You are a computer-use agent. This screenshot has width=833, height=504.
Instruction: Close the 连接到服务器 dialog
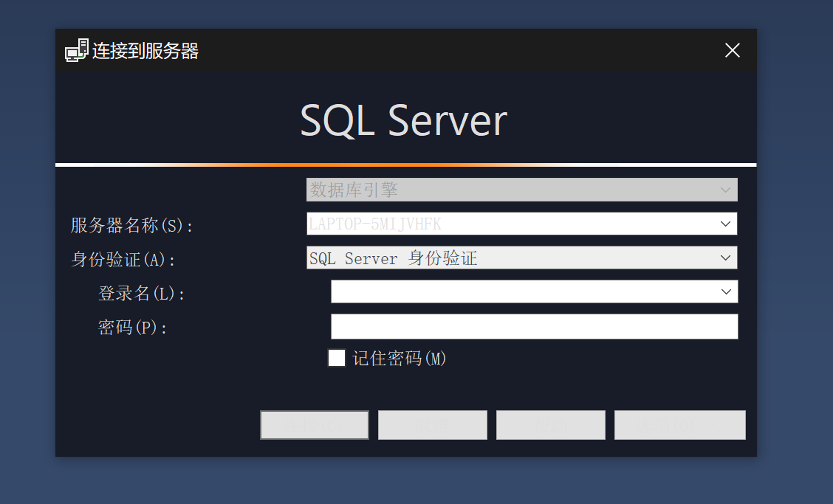732,50
